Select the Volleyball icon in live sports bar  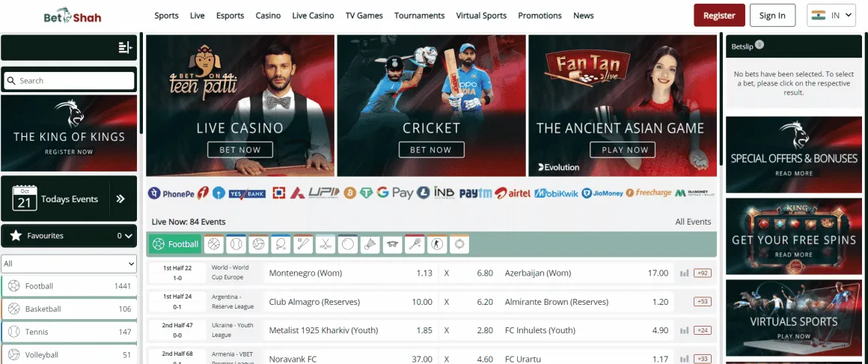tap(258, 244)
